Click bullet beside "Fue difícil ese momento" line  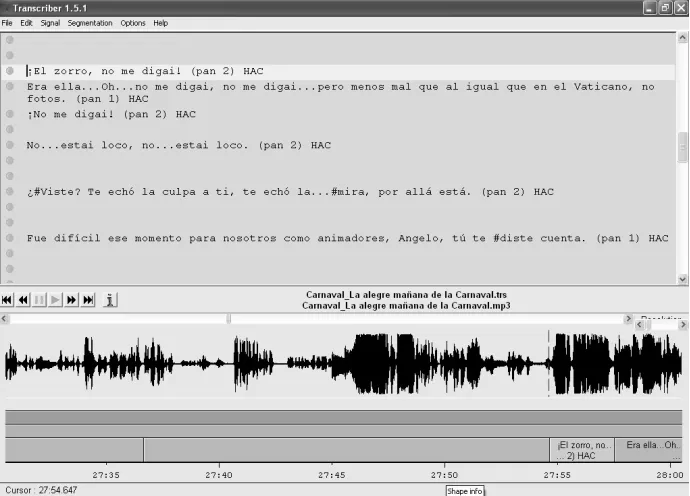(10, 238)
